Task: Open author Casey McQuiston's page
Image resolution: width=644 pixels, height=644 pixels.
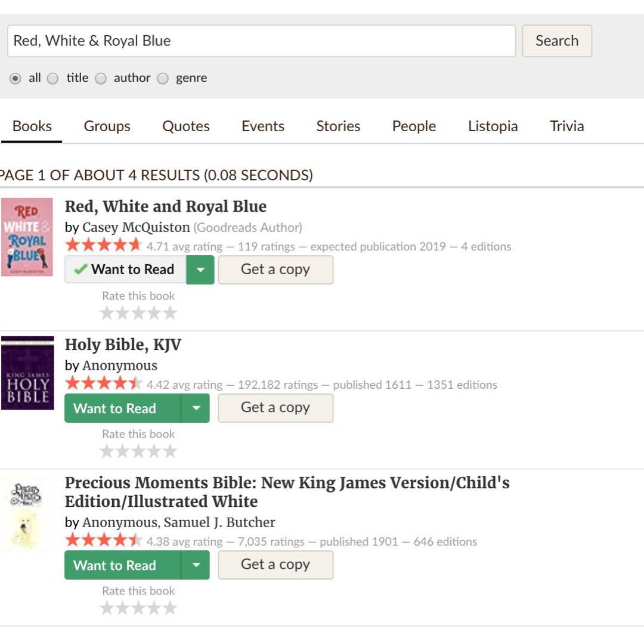Action: tap(136, 227)
